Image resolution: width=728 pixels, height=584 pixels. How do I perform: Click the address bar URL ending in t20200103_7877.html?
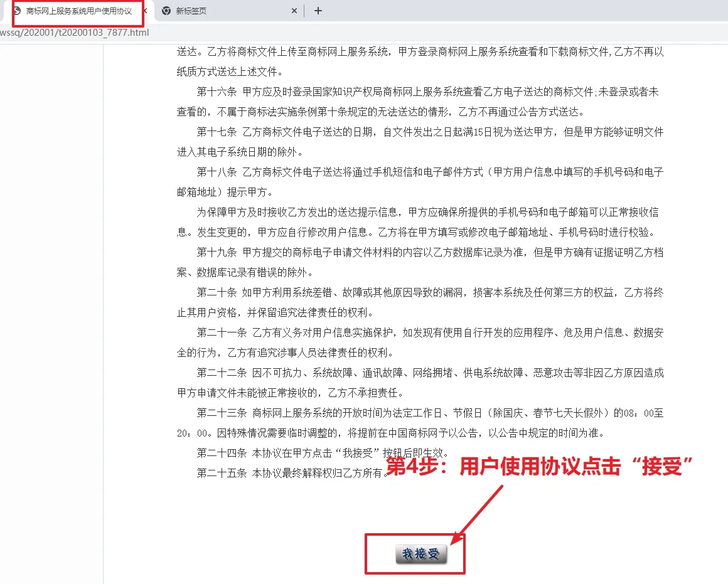click(x=74, y=31)
